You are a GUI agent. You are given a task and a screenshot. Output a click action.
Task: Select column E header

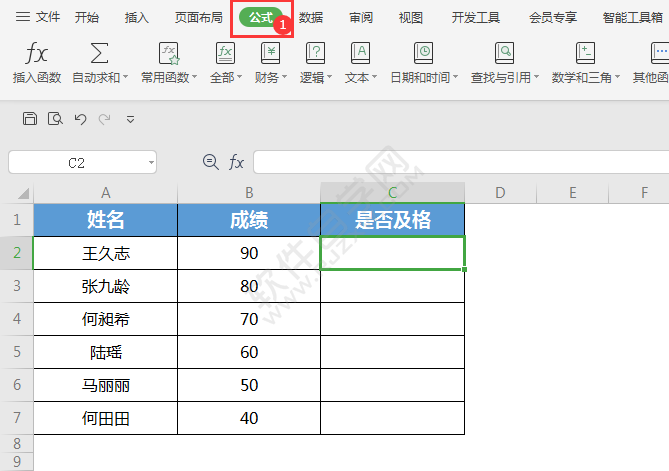(573, 193)
